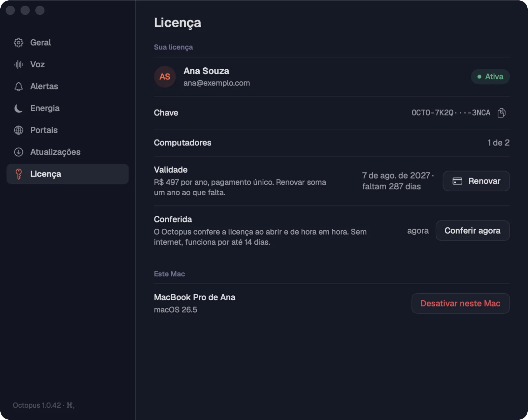Click the 'Sua licença' section header

point(173,47)
